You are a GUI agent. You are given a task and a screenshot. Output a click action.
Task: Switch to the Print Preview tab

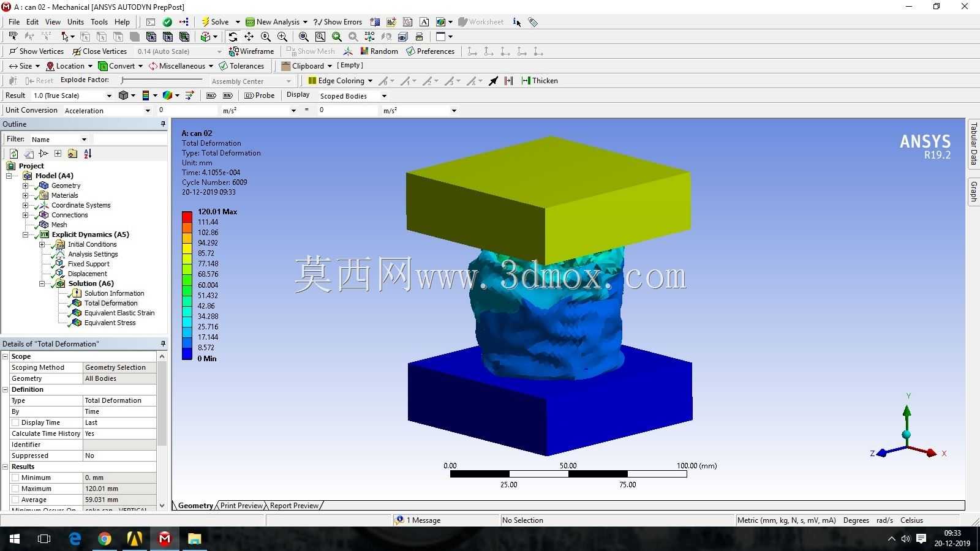click(241, 506)
